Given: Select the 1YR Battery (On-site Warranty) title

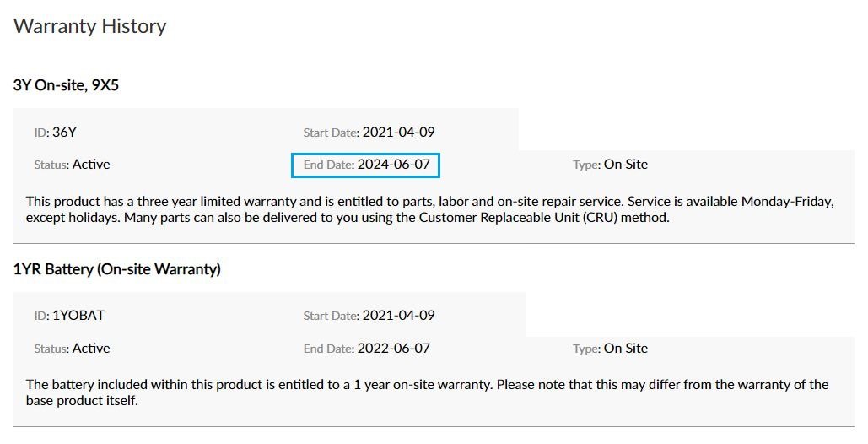Looking at the screenshot, I should [117, 269].
